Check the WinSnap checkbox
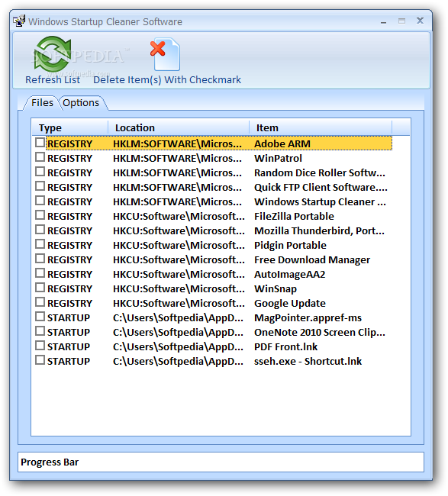 pyautogui.click(x=40, y=288)
